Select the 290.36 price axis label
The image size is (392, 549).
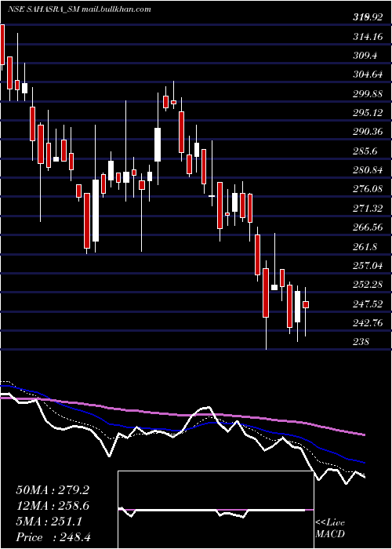tap(368, 132)
